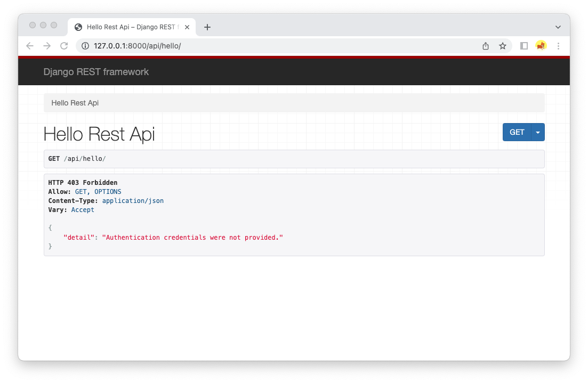Screen dimensions: 588x383
Task: Open the side panel icon
Action: (523, 46)
